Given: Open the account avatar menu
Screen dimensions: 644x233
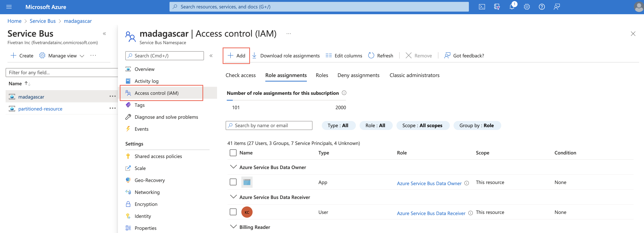Looking at the screenshot, I should (639, 7).
